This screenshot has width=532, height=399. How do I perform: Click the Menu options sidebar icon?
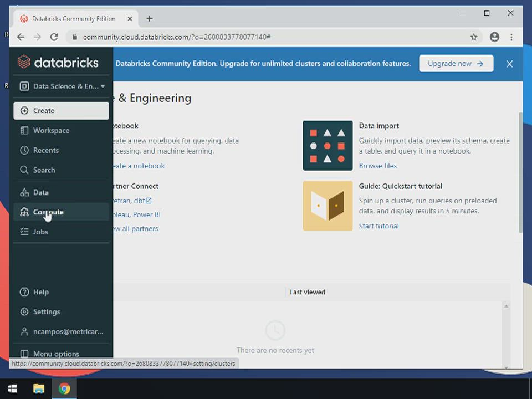(x=24, y=354)
